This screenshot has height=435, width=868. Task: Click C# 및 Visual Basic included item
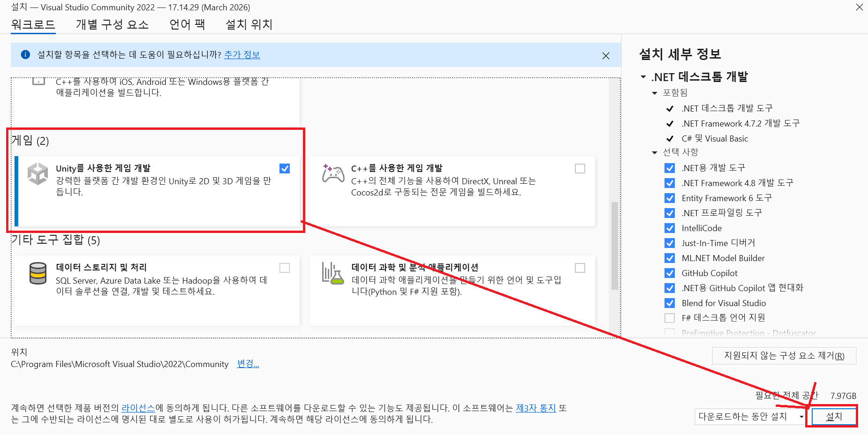pyautogui.click(x=715, y=138)
